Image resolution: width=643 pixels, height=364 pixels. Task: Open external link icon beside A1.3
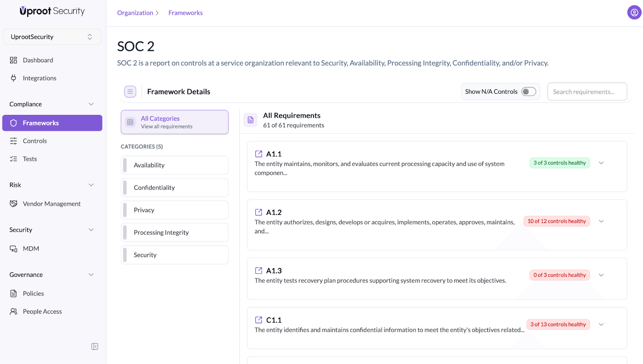coord(258,271)
